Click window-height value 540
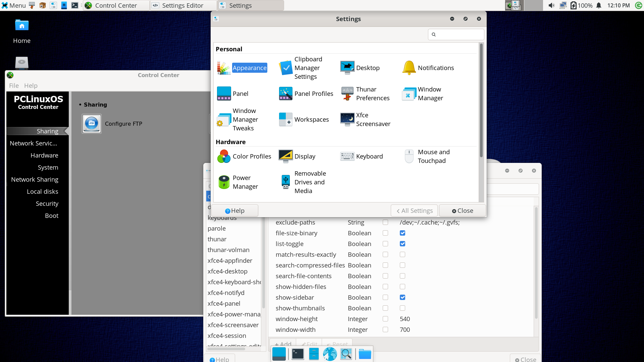 405,319
